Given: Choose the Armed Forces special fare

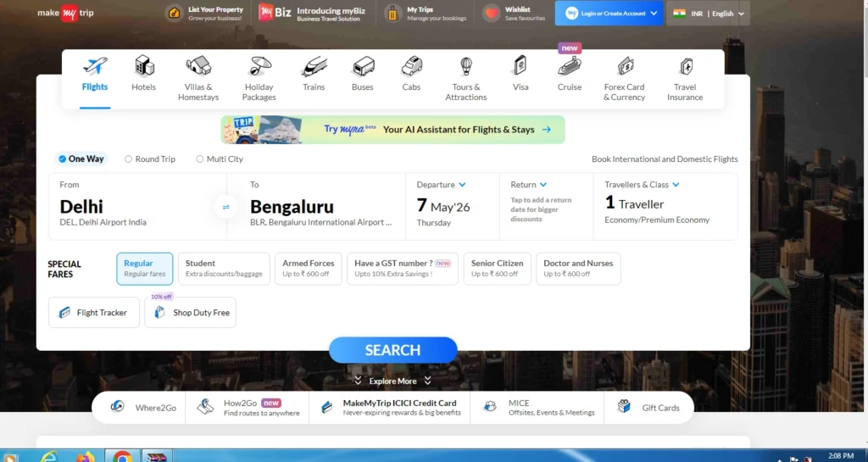Looking at the screenshot, I should coord(309,269).
